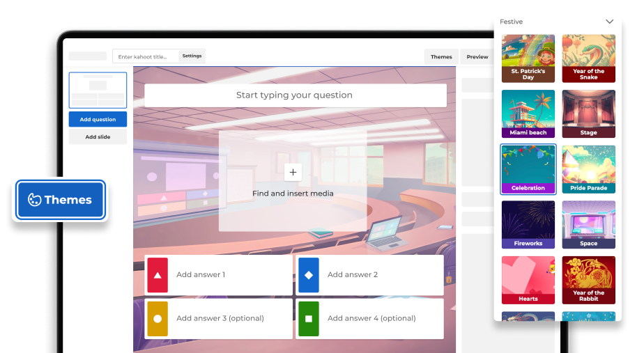Click the Add answer 4 (optional) field
The width and height of the screenshot is (644, 353).
click(x=369, y=318)
